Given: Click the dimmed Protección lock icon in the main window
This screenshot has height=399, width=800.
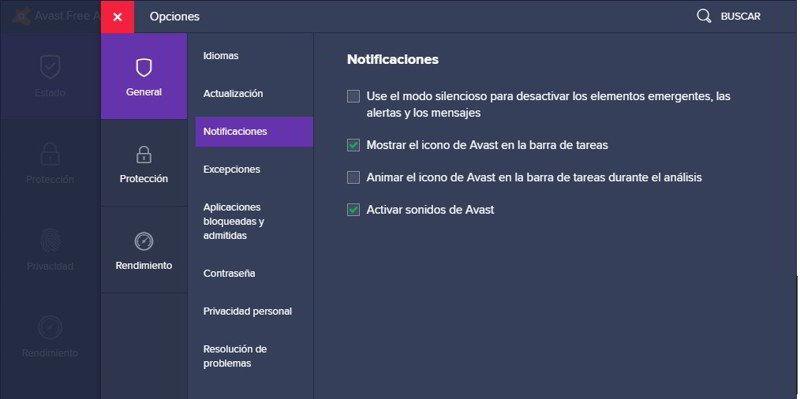Looking at the screenshot, I should [x=50, y=154].
